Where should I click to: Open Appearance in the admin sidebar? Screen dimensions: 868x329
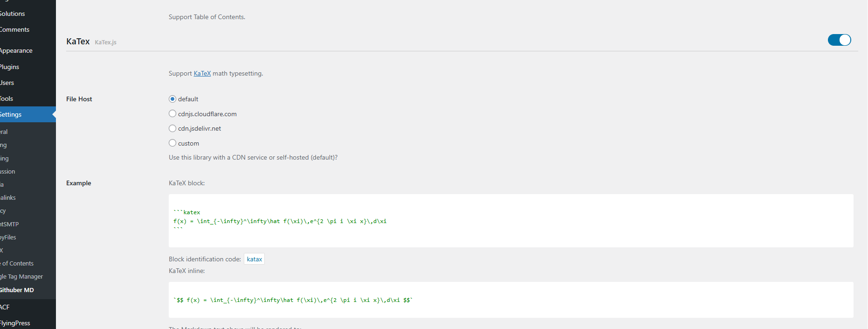(16, 50)
